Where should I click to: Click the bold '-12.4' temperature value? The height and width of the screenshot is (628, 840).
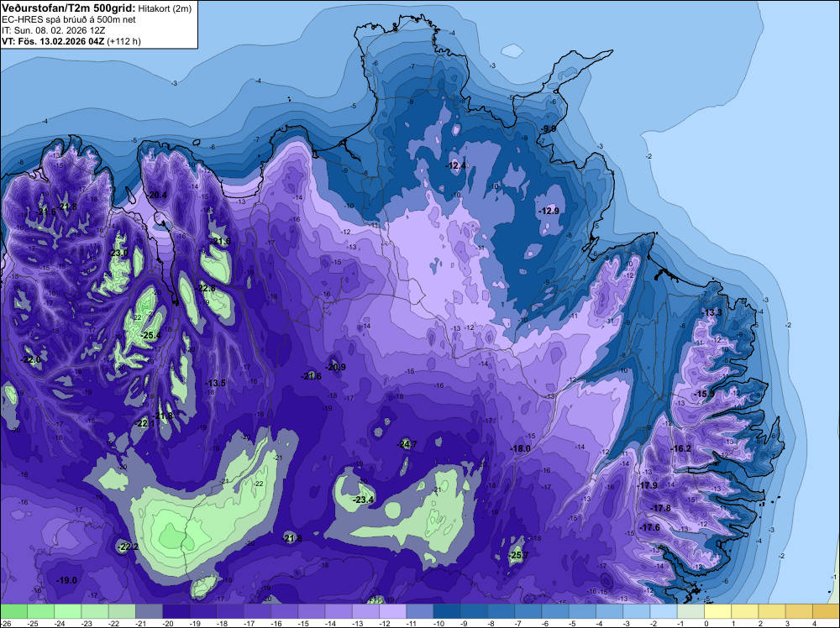tap(456, 165)
